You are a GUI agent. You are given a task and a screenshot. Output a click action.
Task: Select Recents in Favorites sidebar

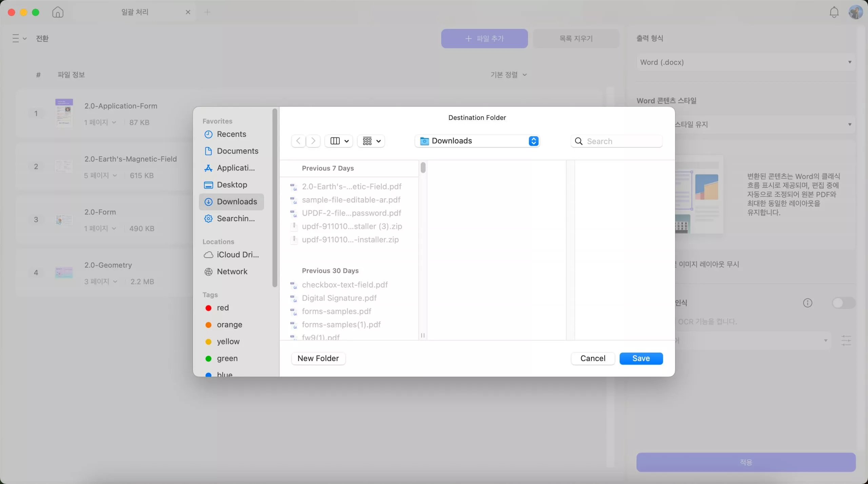coord(231,134)
